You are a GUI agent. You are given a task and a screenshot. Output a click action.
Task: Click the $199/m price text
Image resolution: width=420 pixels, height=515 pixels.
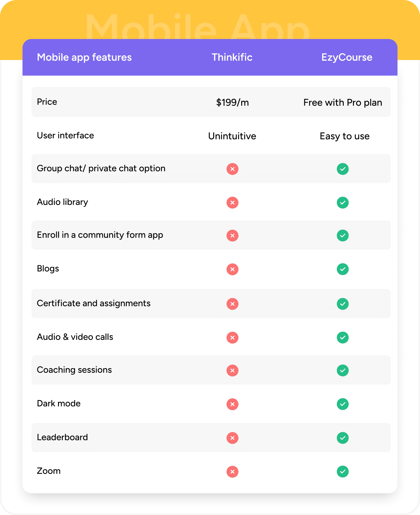click(232, 102)
